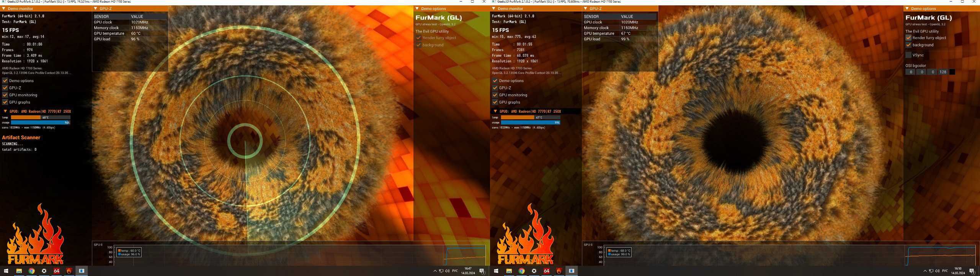Open the Settings gear in the right taskbar
The width and height of the screenshot is (980, 276).
pyautogui.click(x=534, y=271)
